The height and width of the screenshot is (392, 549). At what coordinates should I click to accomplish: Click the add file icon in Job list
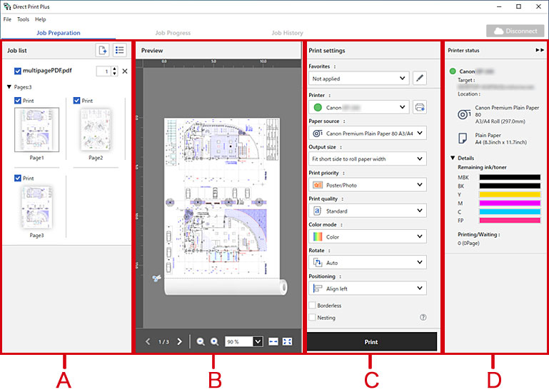[x=103, y=51]
